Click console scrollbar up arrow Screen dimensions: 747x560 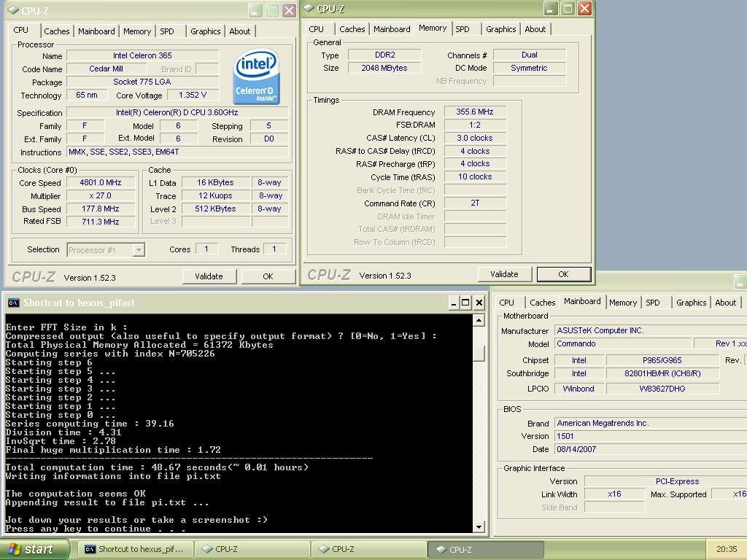479,321
